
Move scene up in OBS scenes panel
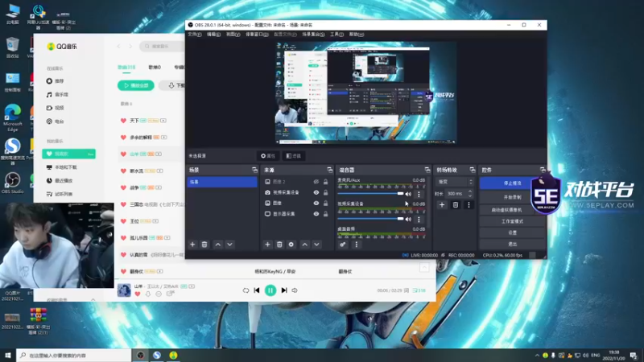coord(218,245)
